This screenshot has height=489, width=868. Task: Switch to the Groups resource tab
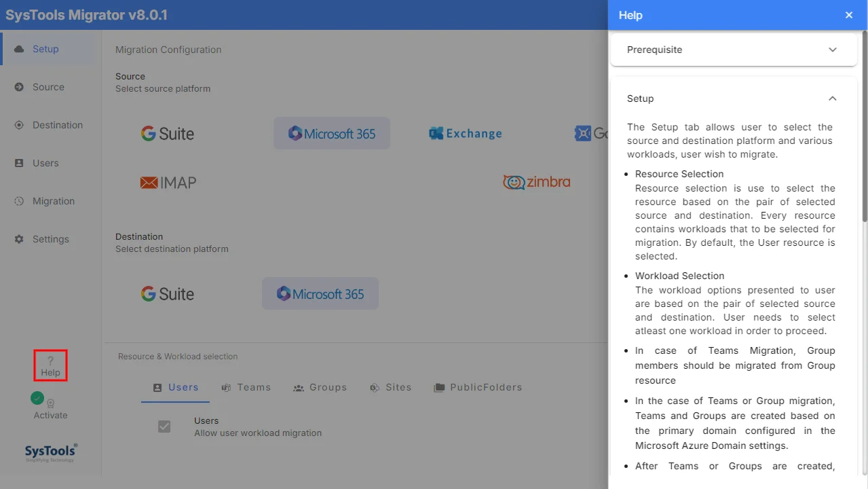click(x=320, y=388)
